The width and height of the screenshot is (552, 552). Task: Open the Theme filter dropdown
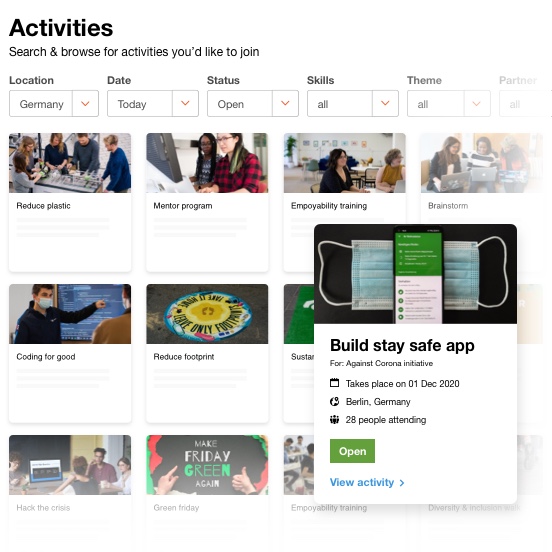click(x=449, y=104)
